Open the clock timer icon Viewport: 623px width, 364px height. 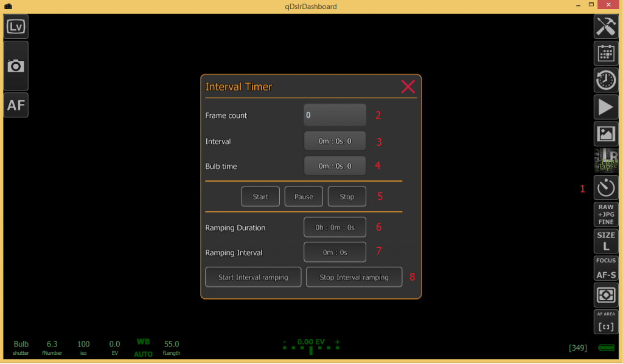point(605,80)
